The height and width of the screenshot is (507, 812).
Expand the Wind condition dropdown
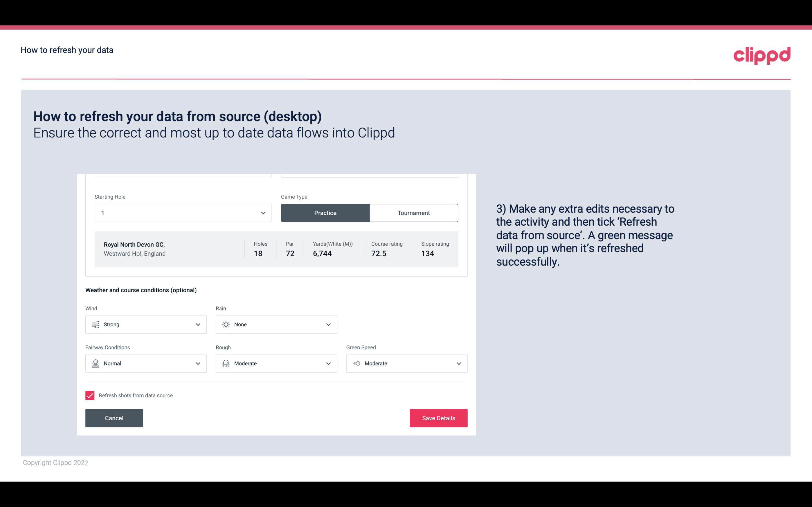click(198, 324)
